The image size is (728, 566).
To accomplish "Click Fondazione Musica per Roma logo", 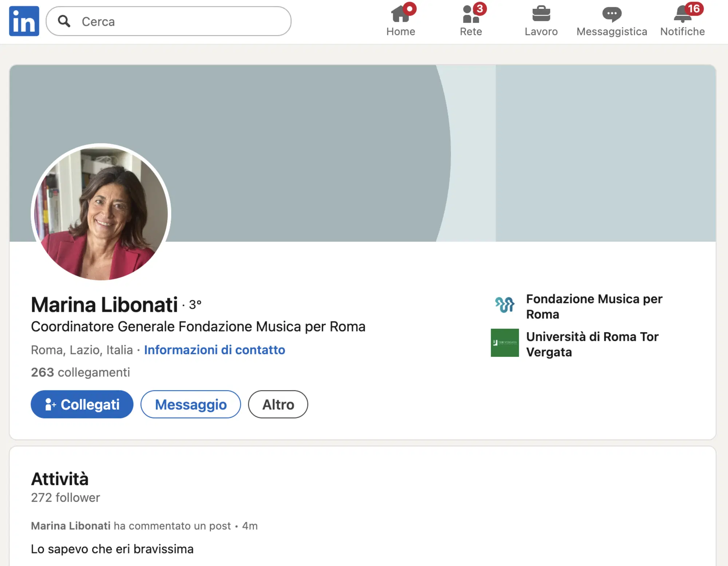I will (x=505, y=305).
